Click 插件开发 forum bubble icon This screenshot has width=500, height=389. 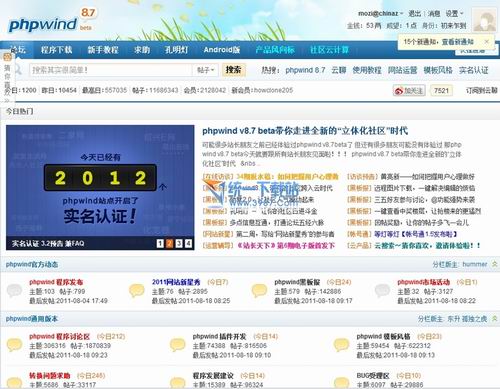(x=177, y=345)
